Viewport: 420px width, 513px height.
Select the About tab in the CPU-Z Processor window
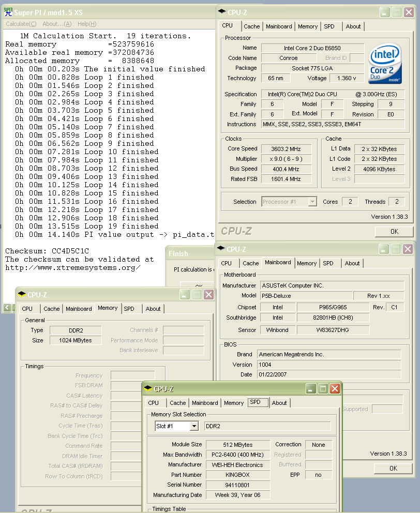tap(353, 26)
